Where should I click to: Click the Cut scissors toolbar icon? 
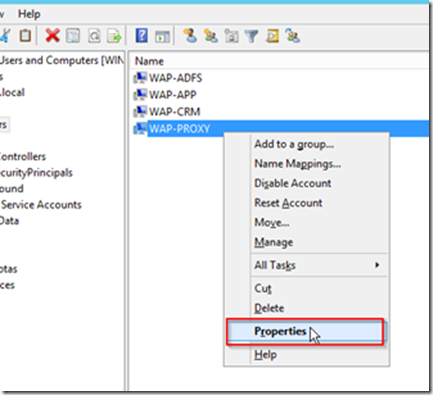click(x=5, y=35)
